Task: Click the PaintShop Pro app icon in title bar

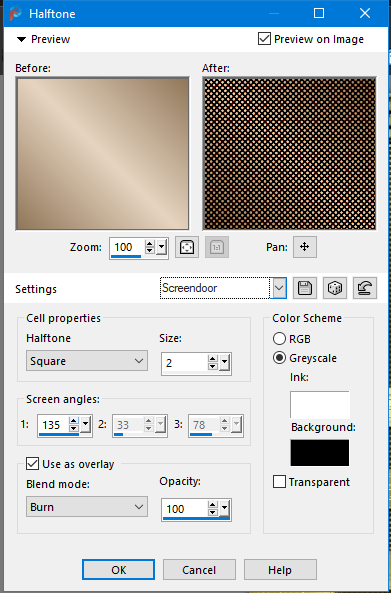Action: 16,14
